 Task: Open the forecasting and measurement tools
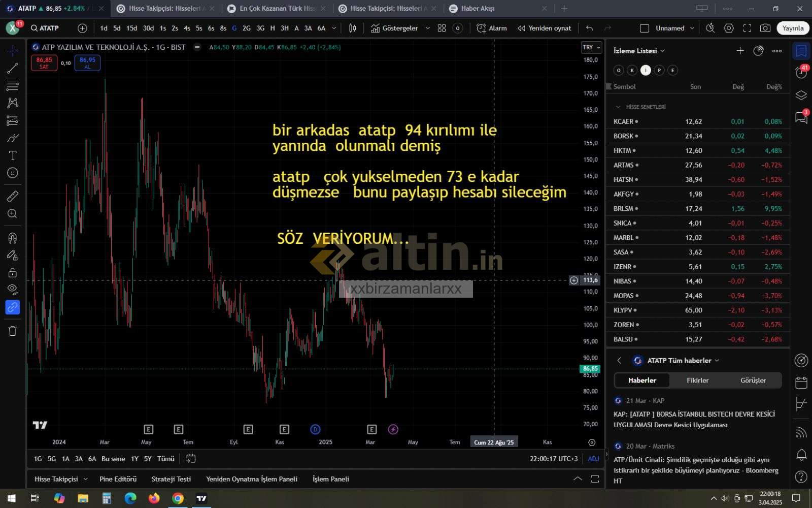click(x=13, y=120)
